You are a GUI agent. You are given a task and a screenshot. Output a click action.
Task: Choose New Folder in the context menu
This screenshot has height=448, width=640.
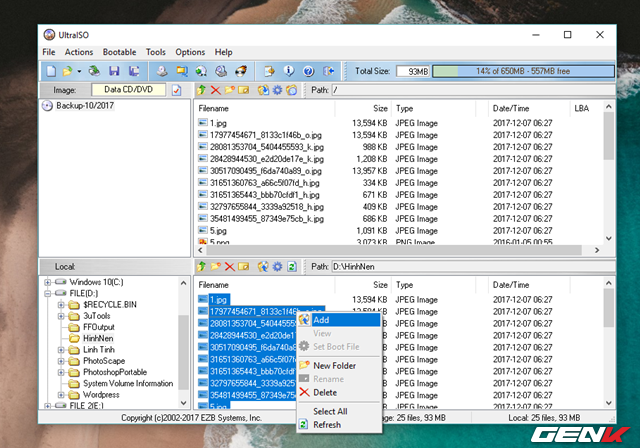339,366
